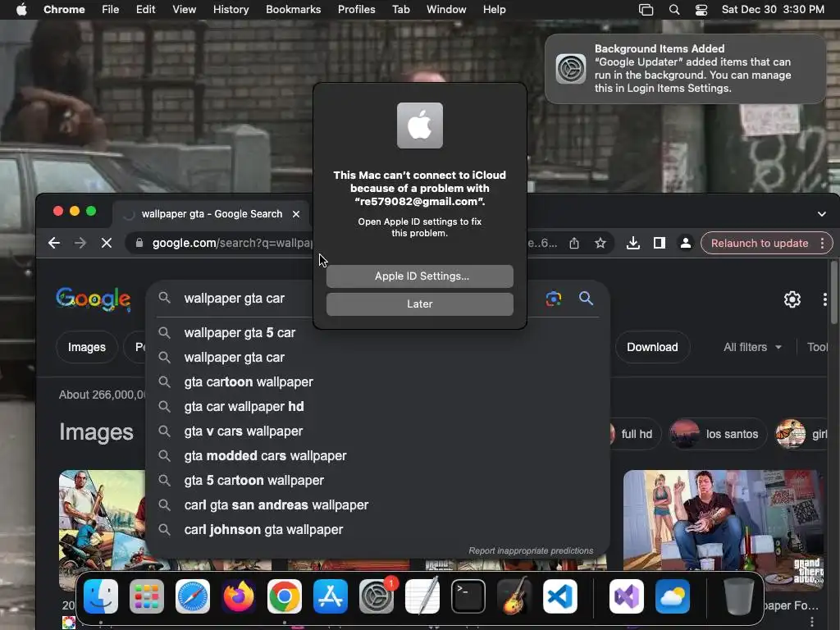840x630 pixels.
Task: Bookmark page with the star icon
Action: [600, 243]
